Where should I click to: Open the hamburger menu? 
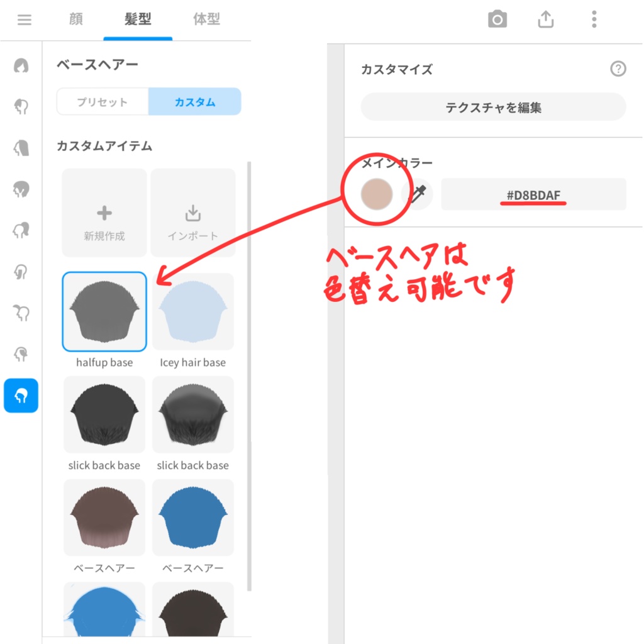click(x=24, y=19)
